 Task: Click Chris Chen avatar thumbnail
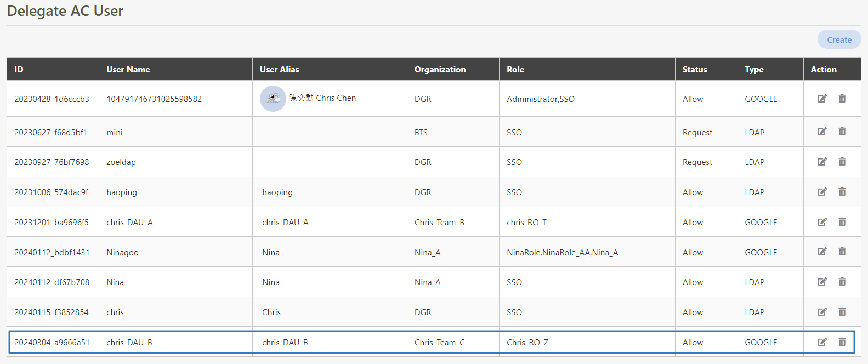[273, 99]
